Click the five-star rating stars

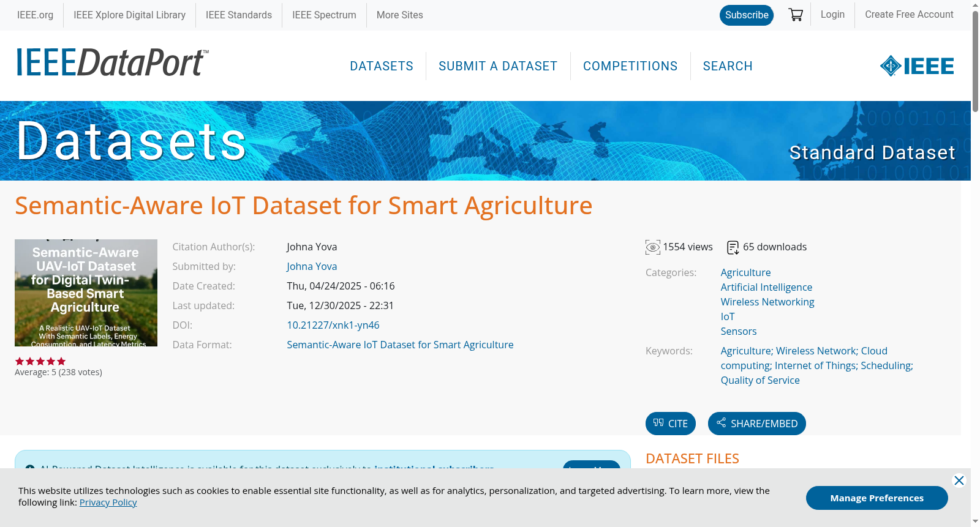click(40, 361)
